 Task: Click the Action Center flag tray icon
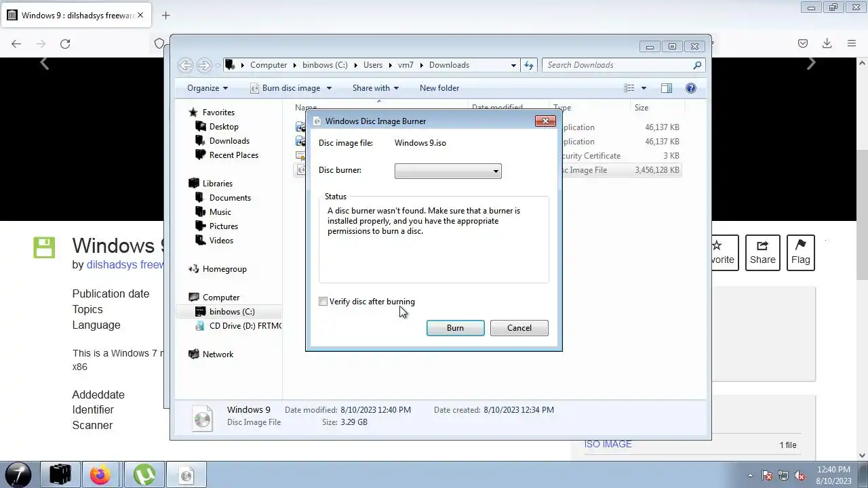(x=767, y=476)
